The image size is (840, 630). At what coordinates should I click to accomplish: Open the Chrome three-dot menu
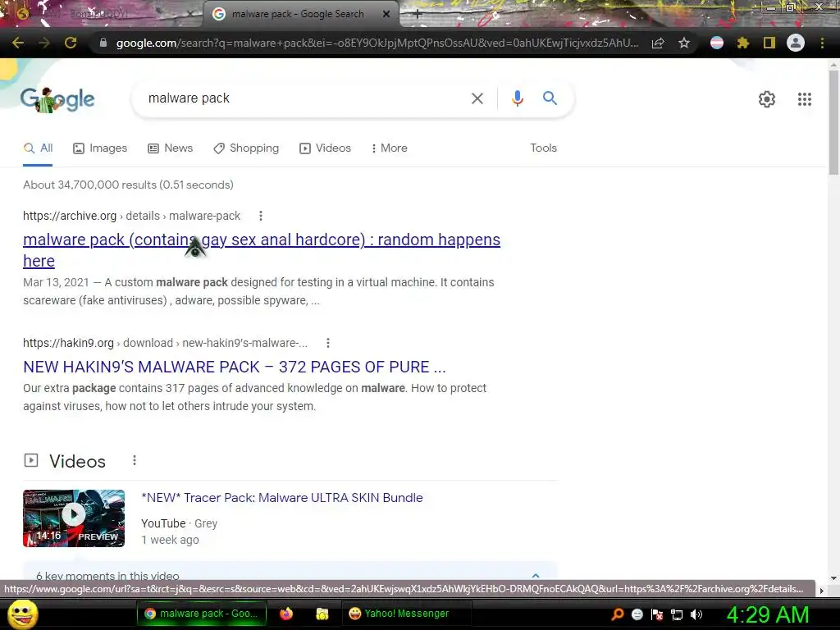point(822,43)
